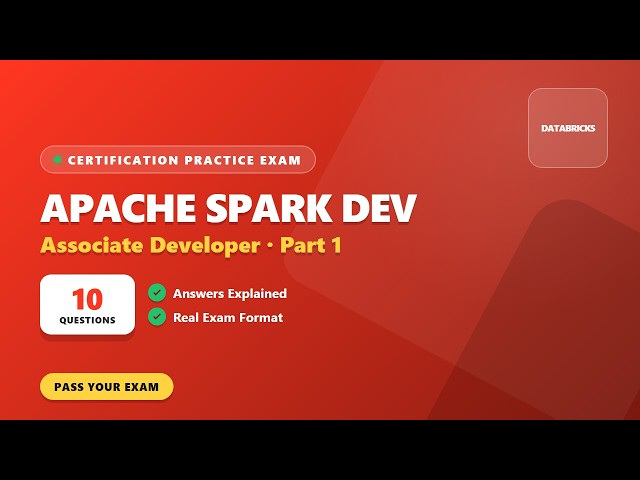640x480 pixels.
Task: Click the APACHE SPARK DEV headline
Action: click(x=229, y=208)
